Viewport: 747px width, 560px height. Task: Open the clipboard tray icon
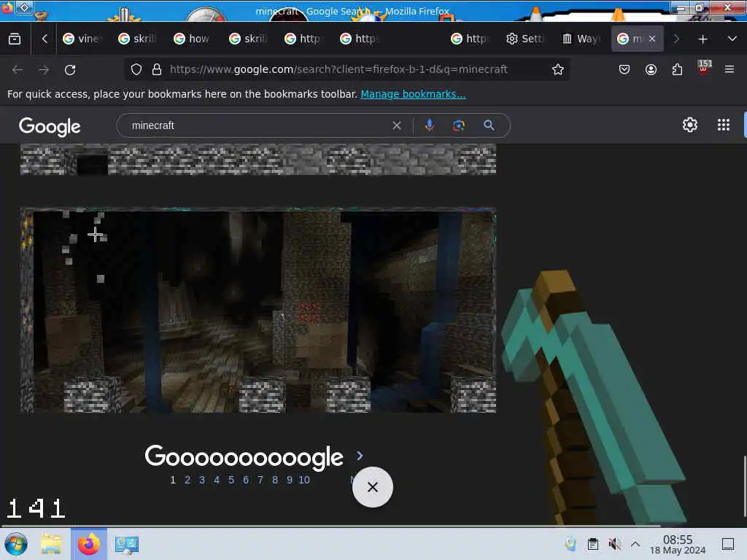coord(592,544)
